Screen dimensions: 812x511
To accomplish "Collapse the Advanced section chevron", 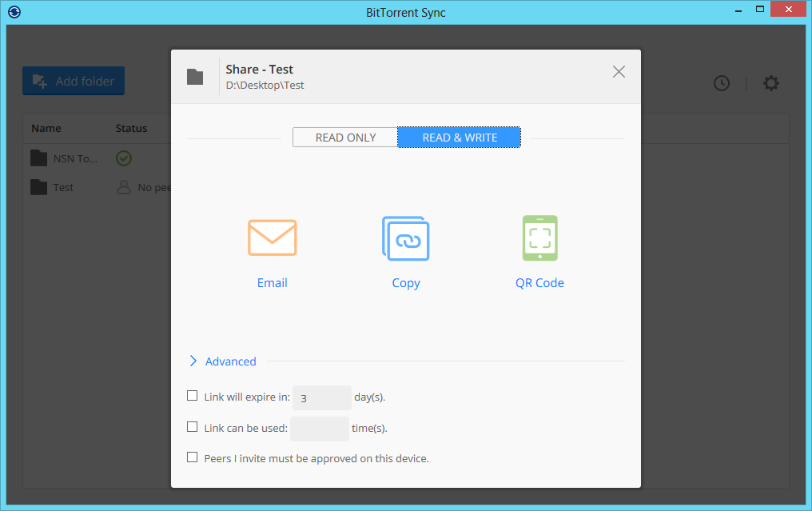I will 193,361.
